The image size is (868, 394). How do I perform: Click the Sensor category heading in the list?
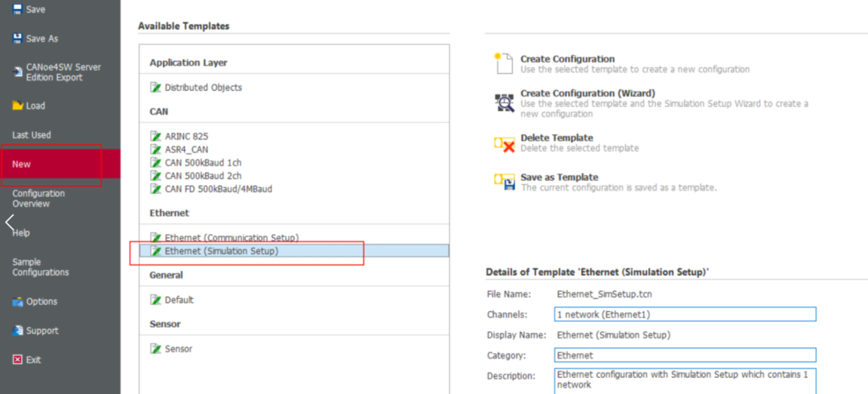[165, 323]
